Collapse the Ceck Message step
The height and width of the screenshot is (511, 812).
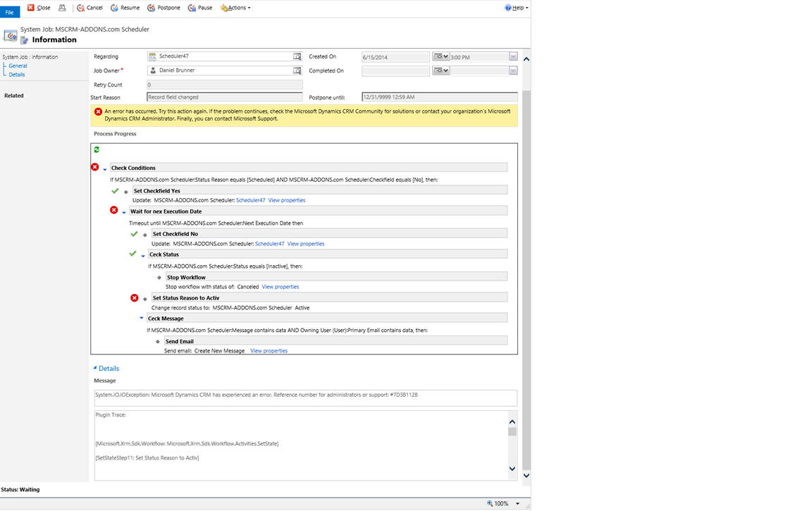click(x=142, y=319)
